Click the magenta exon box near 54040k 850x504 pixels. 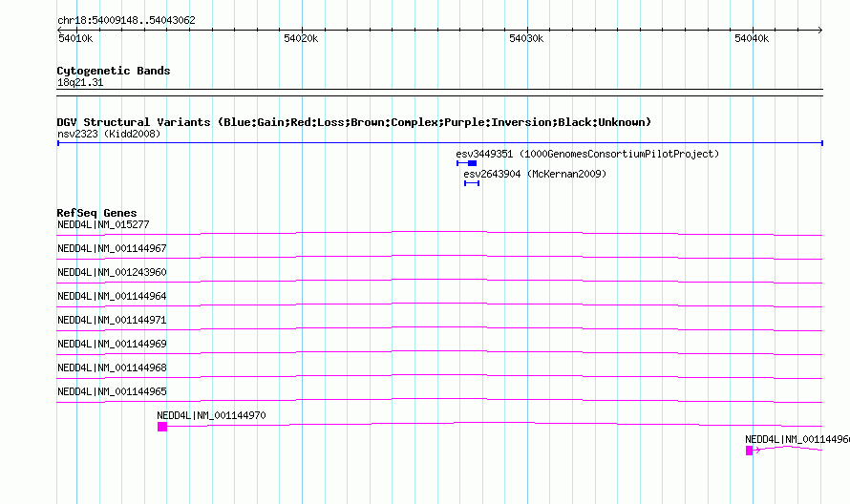[x=749, y=451]
